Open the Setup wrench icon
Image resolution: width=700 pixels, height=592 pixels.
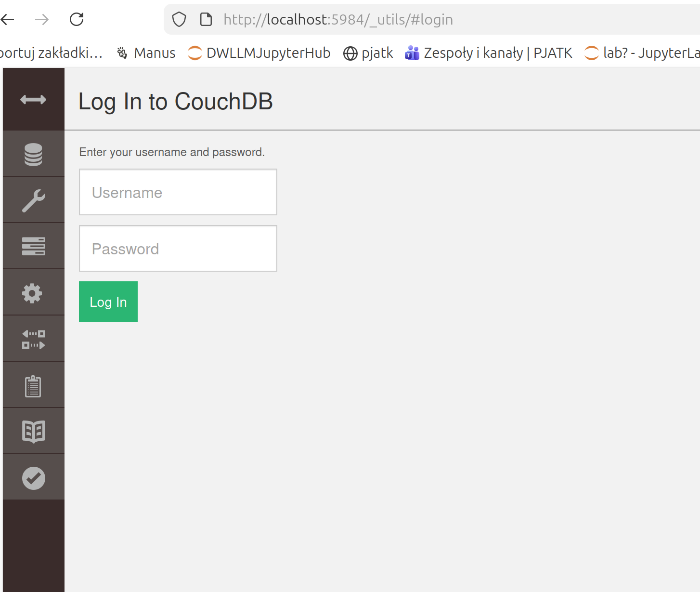click(33, 200)
